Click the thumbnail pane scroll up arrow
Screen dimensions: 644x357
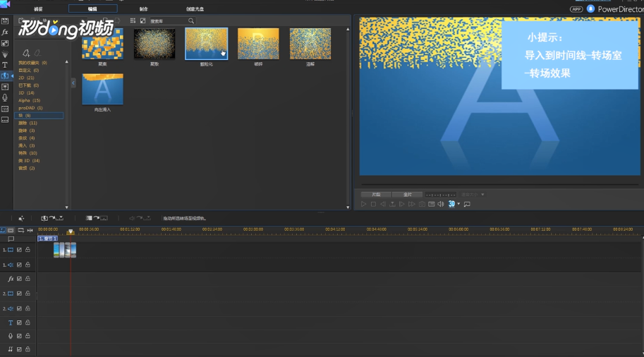coord(348,30)
